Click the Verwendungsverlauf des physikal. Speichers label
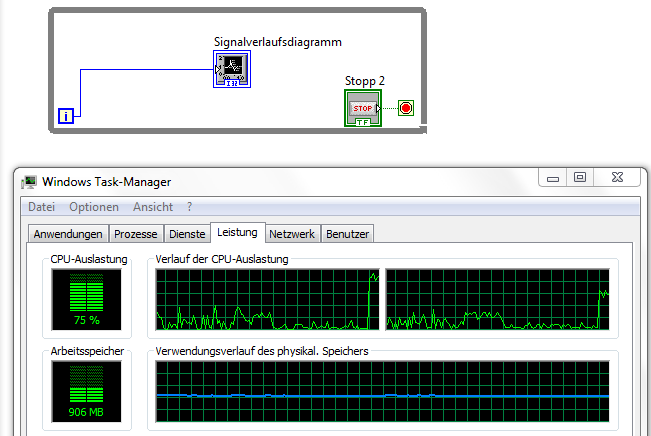651x436 pixels. [262, 351]
